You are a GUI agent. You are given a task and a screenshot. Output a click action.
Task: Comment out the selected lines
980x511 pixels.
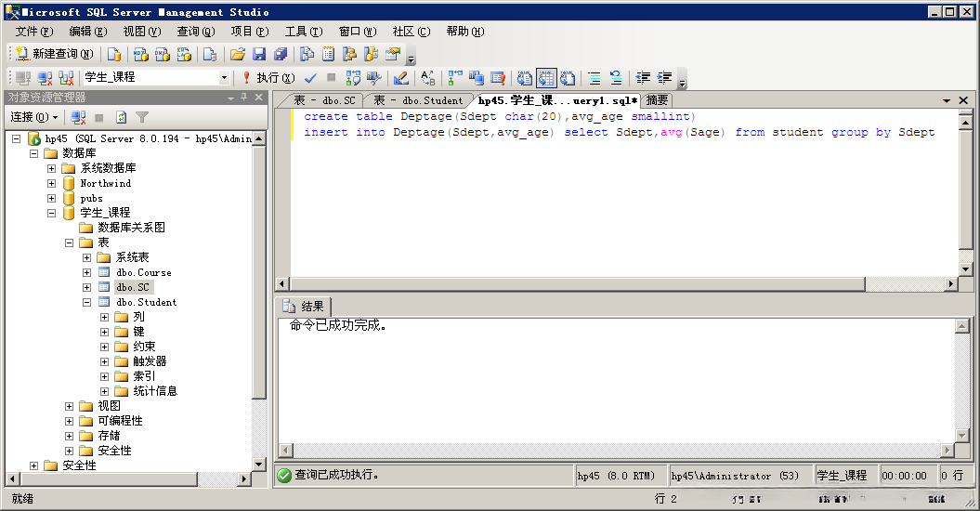tap(595, 78)
